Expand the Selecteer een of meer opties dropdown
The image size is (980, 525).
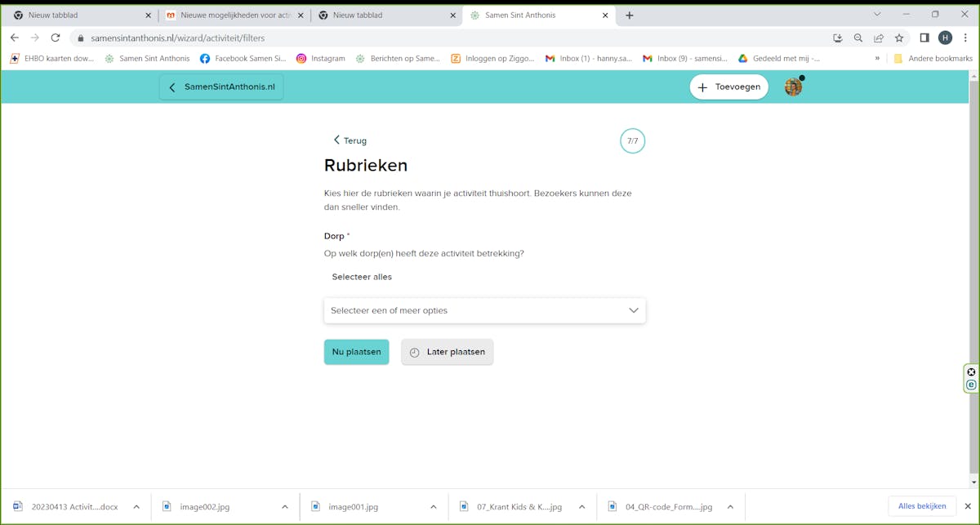click(484, 310)
